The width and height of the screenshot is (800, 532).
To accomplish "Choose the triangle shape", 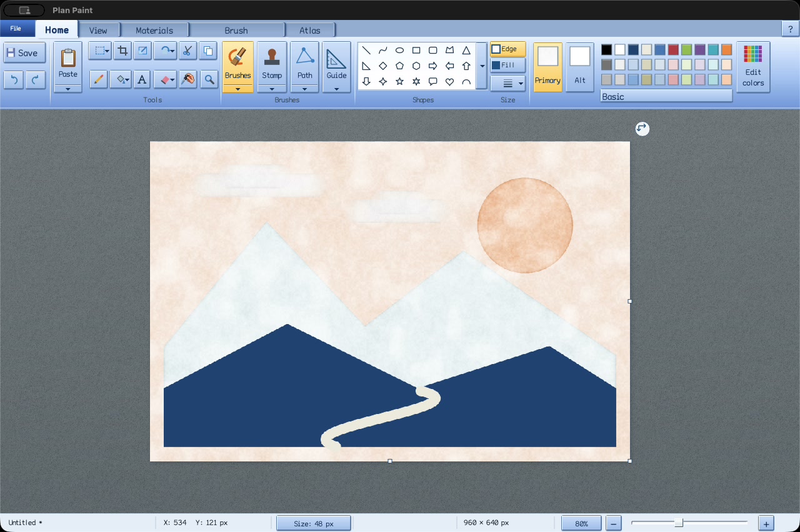I will (x=466, y=51).
